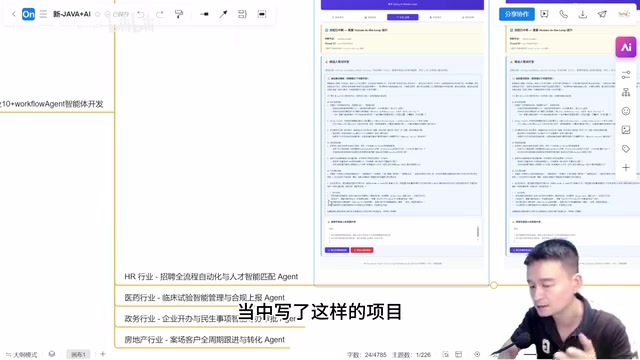
Task: Click the phone call icon
Action: point(563,14)
